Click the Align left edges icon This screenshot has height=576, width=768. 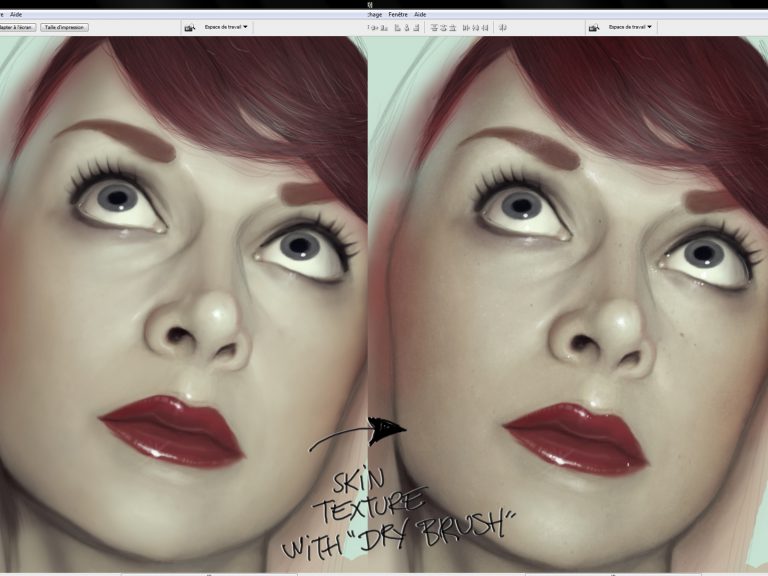click(398, 27)
